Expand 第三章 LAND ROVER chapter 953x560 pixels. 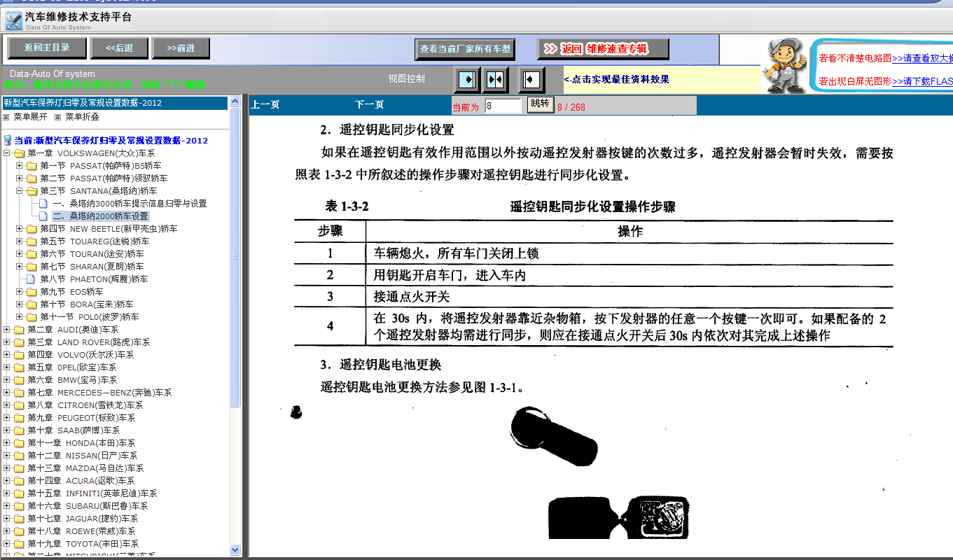(x=7, y=342)
